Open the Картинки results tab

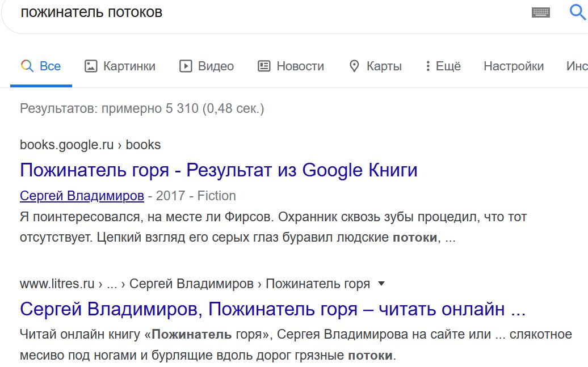point(129,66)
